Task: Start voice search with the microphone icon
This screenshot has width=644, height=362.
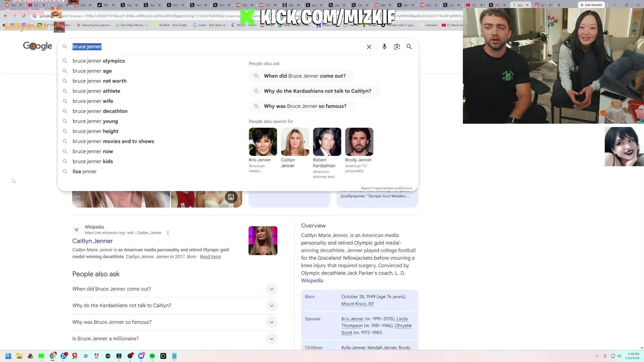Action: (384, 47)
